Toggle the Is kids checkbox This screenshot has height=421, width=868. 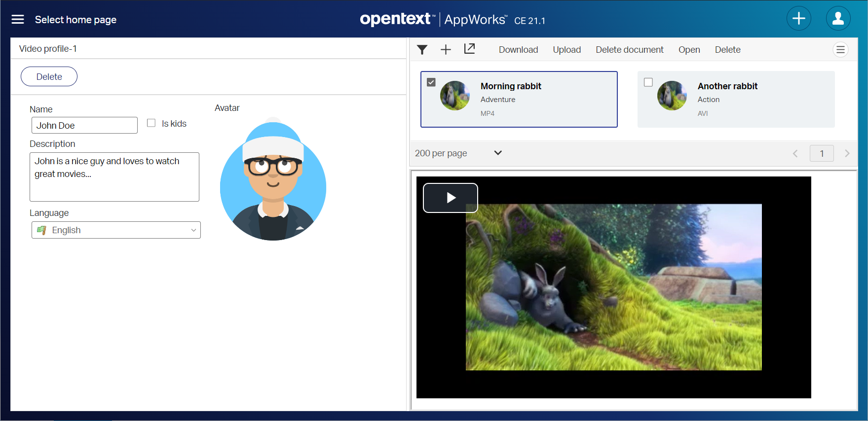pyautogui.click(x=151, y=123)
